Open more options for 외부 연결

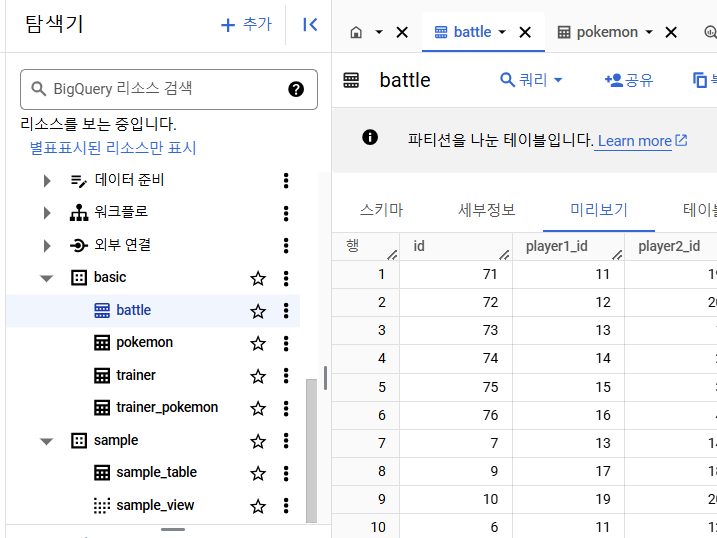tap(286, 245)
